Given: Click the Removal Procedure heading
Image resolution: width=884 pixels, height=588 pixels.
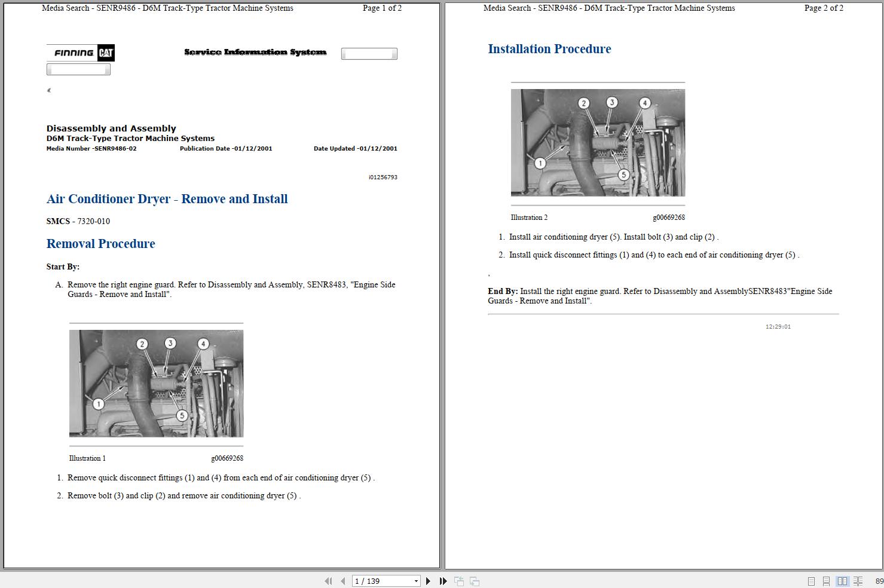Looking at the screenshot, I should point(100,244).
